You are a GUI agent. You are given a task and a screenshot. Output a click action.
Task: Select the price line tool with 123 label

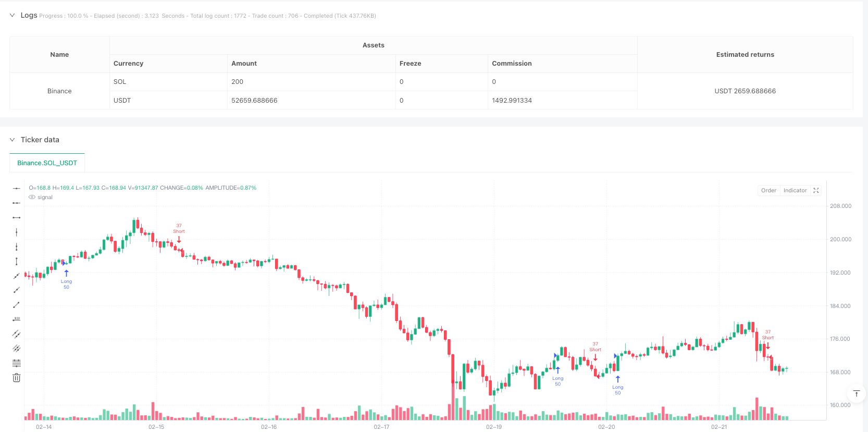(x=16, y=319)
